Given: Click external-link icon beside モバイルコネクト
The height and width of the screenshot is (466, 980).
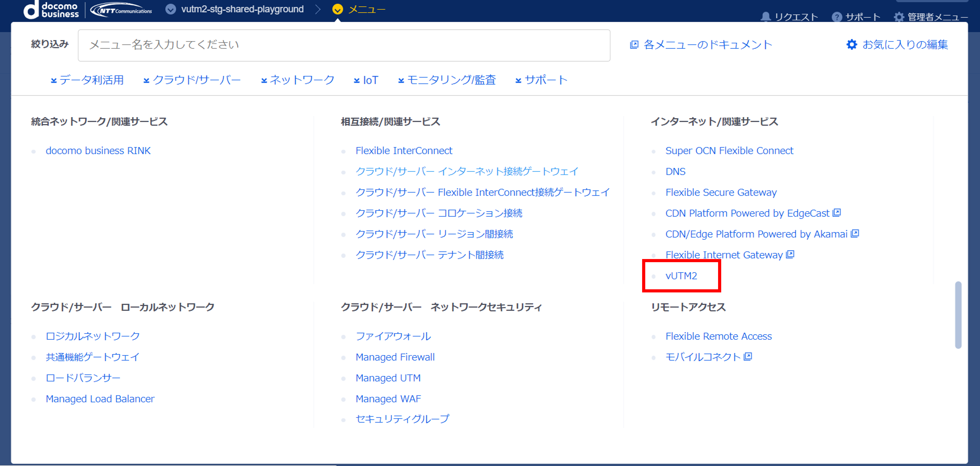Looking at the screenshot, I should (x=748, y=357).
